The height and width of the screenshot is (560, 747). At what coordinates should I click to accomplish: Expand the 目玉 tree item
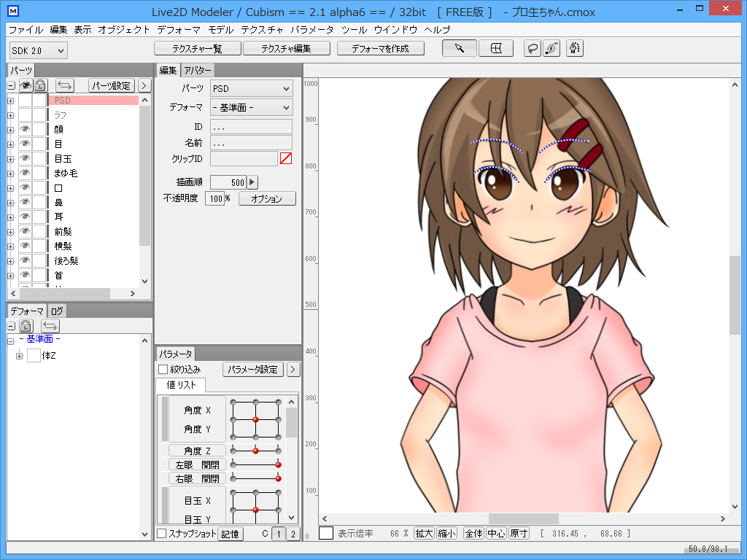[10, 158]
